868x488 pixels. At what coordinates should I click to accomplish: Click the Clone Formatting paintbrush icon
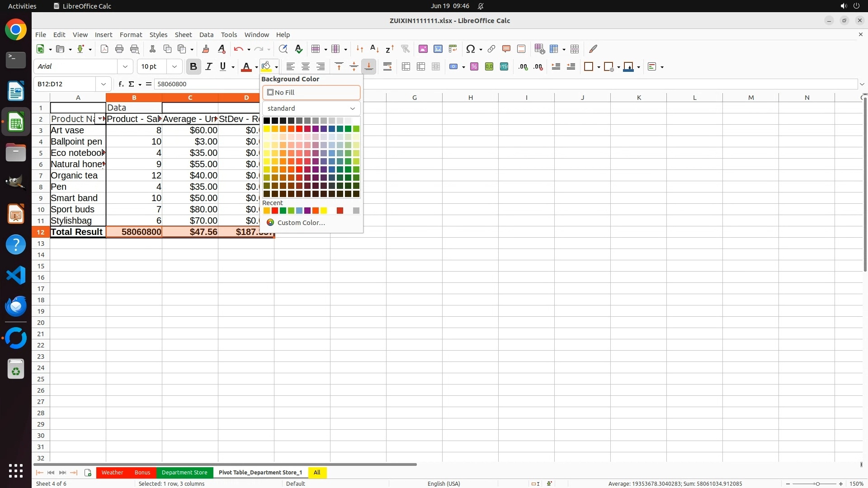206,49
